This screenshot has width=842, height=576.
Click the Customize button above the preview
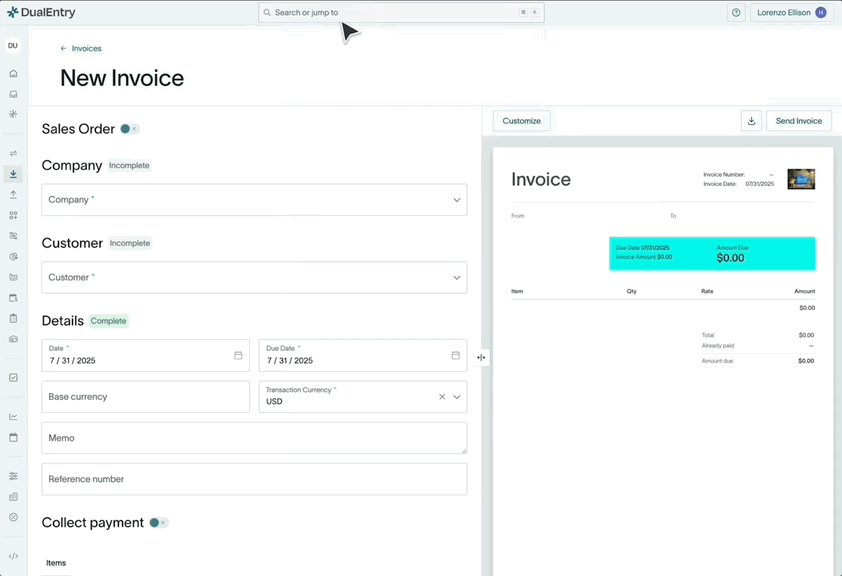[x=521, y=120]
